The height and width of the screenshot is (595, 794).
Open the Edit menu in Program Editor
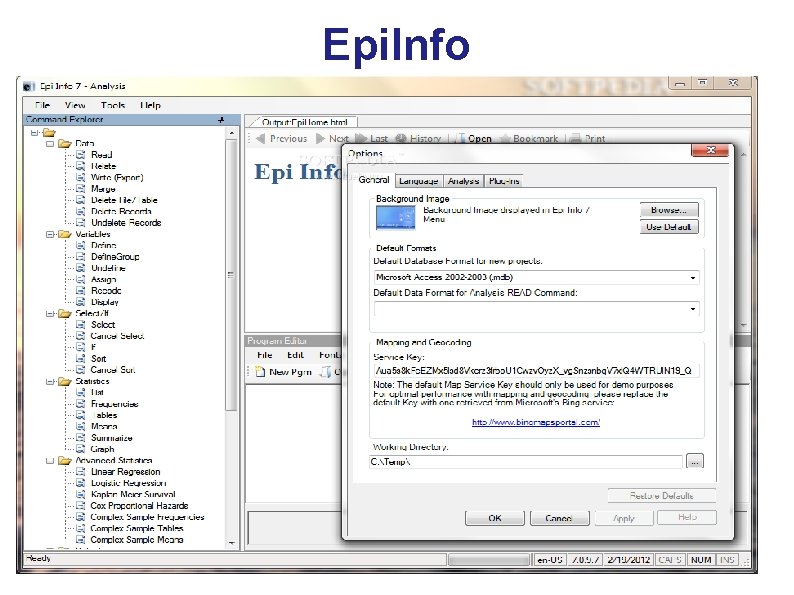coord(295,355)
